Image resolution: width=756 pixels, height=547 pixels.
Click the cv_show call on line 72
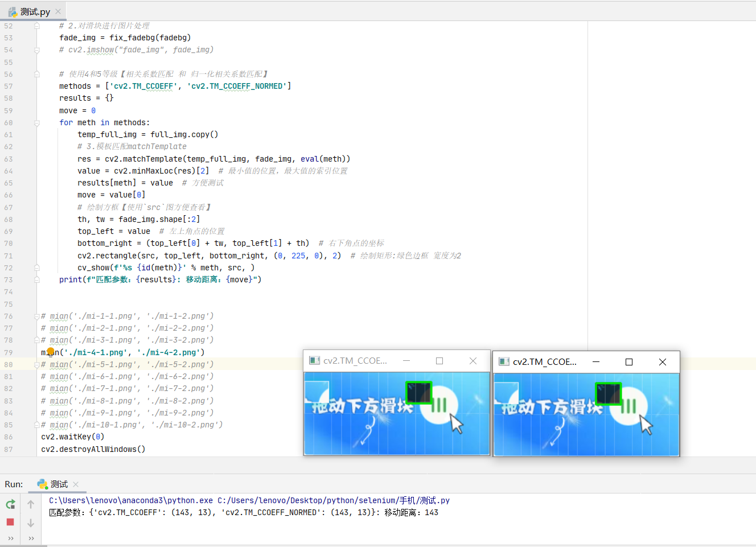[x=166, y=268]
